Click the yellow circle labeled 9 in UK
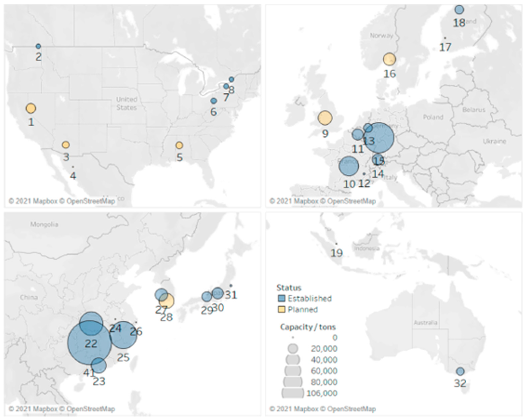The height and width of the screenshot is (420, 526). click(x=325, y=118)
